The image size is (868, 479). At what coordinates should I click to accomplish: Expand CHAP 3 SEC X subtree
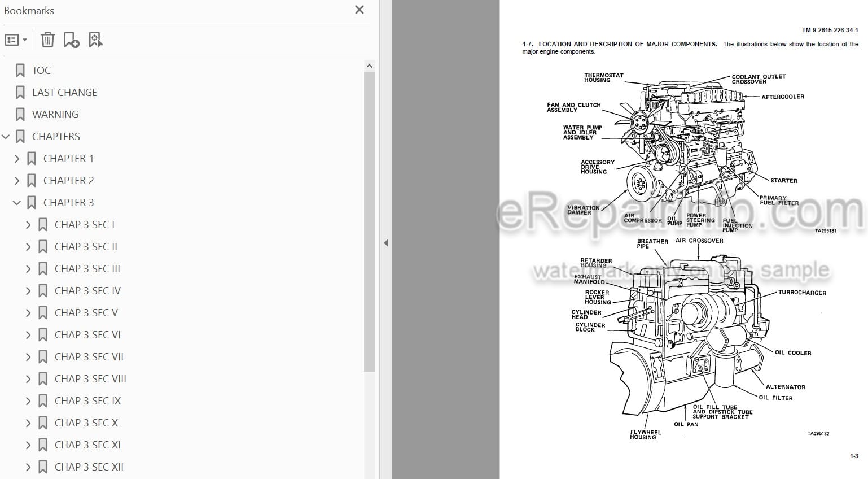coord(28,423)
